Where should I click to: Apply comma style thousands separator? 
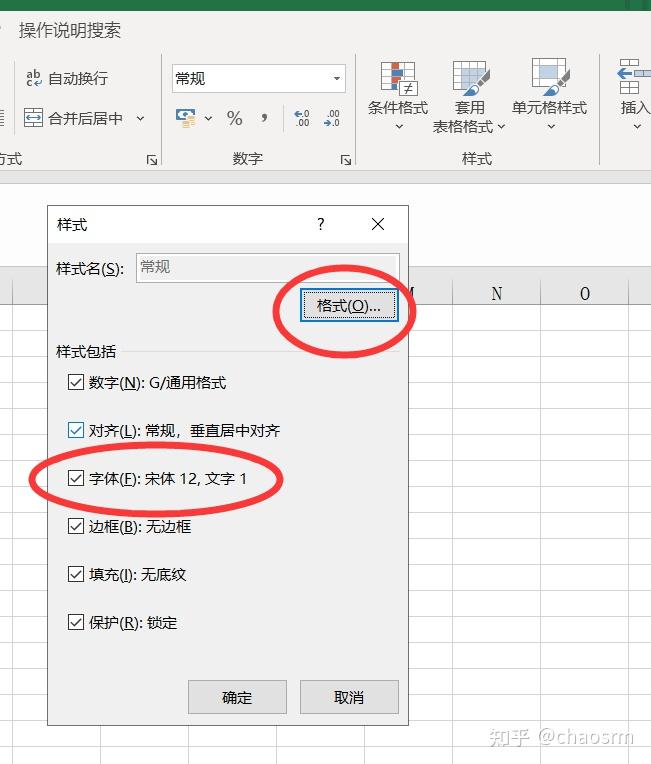pos(264,118)
